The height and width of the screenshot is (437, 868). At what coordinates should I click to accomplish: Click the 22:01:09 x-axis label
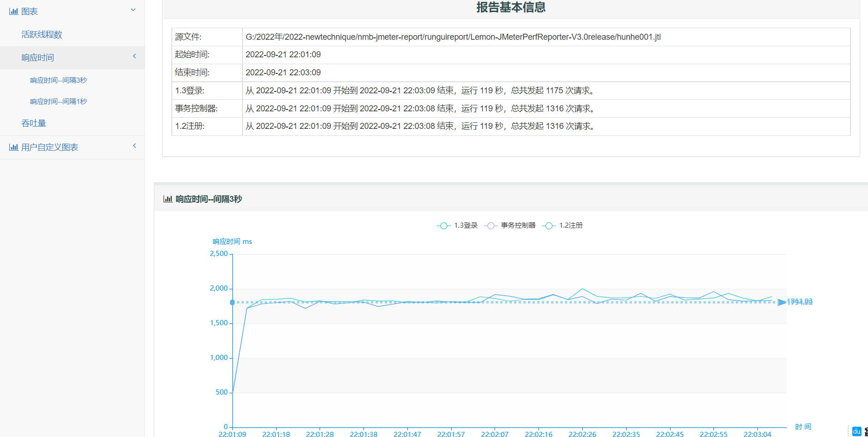click(x=232, y=434)
